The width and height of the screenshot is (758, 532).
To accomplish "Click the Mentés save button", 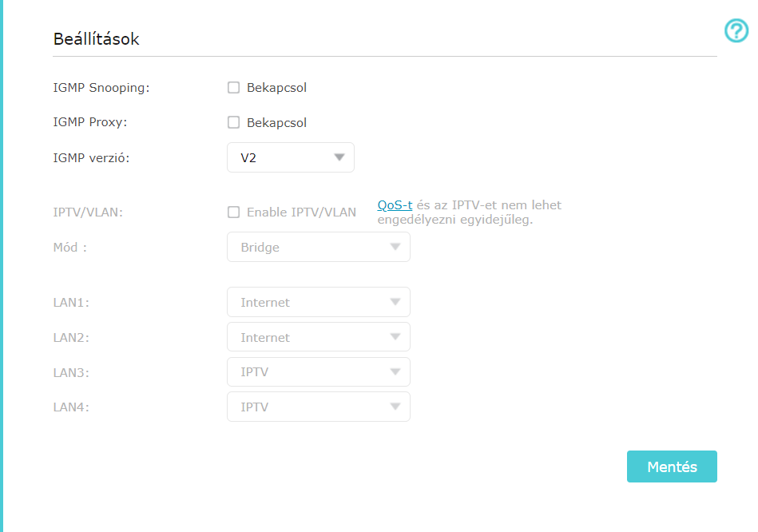I will [x=672, y=467].
